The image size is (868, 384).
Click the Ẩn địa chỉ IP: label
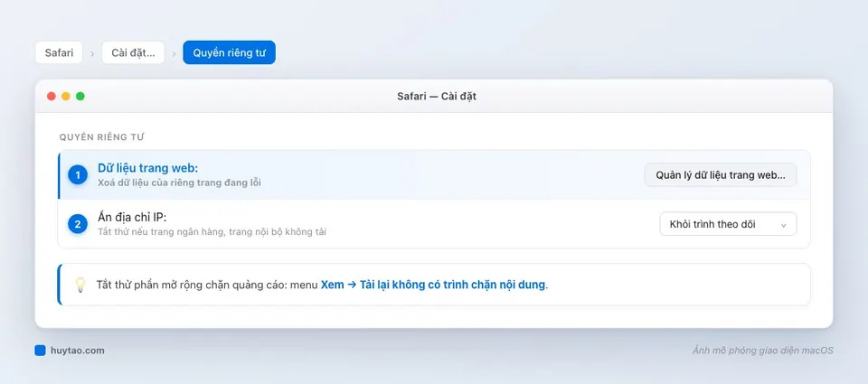132,217
